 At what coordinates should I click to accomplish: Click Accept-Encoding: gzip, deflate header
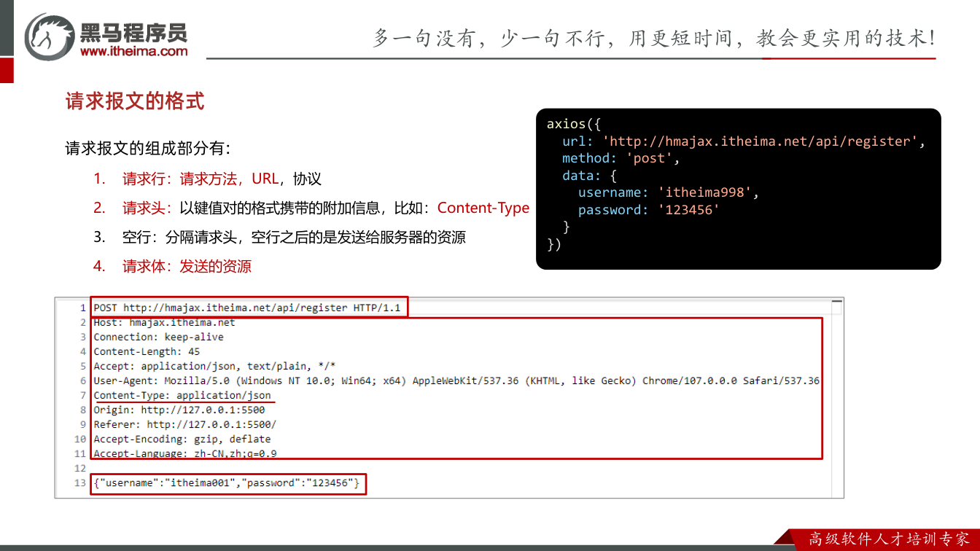point(182,439)
